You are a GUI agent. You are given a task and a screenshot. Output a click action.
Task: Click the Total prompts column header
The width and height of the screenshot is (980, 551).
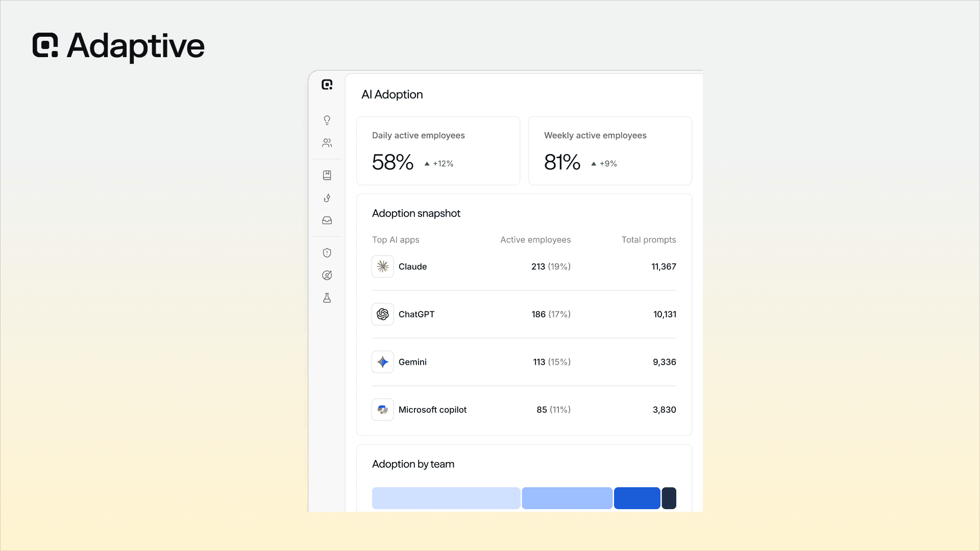[649, 240]
